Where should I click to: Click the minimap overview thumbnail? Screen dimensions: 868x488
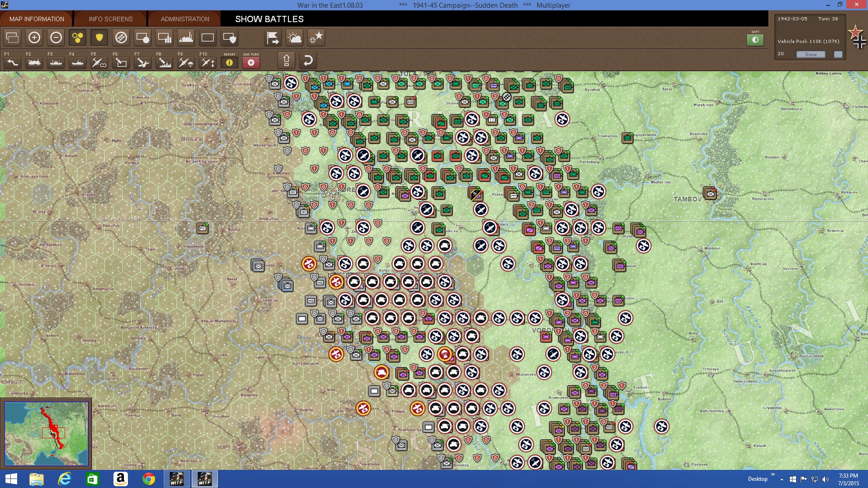[47, 434]
